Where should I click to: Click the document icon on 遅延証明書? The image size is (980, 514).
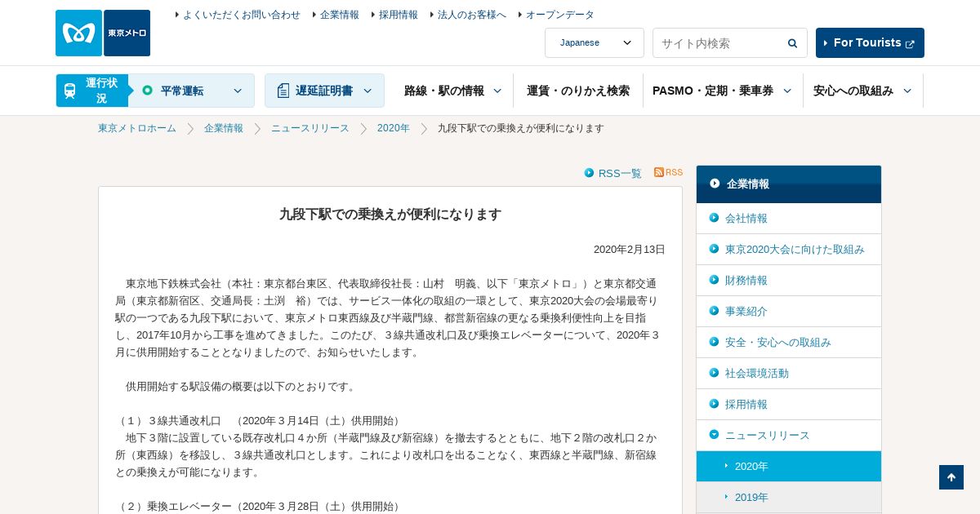(x=283, y=91)
